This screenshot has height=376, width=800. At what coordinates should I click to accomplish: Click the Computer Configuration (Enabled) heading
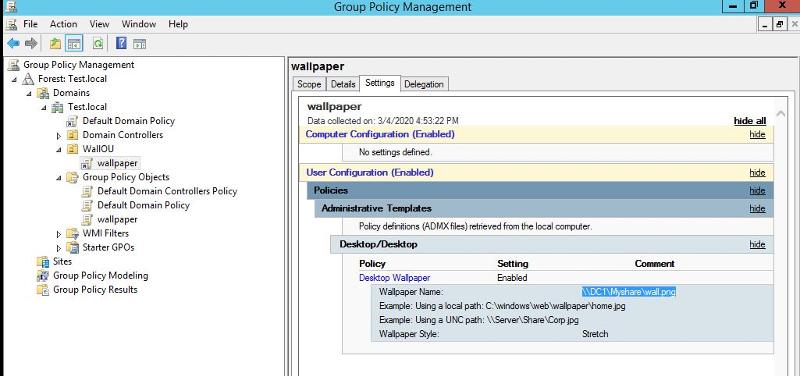click(x=380, y=134)
